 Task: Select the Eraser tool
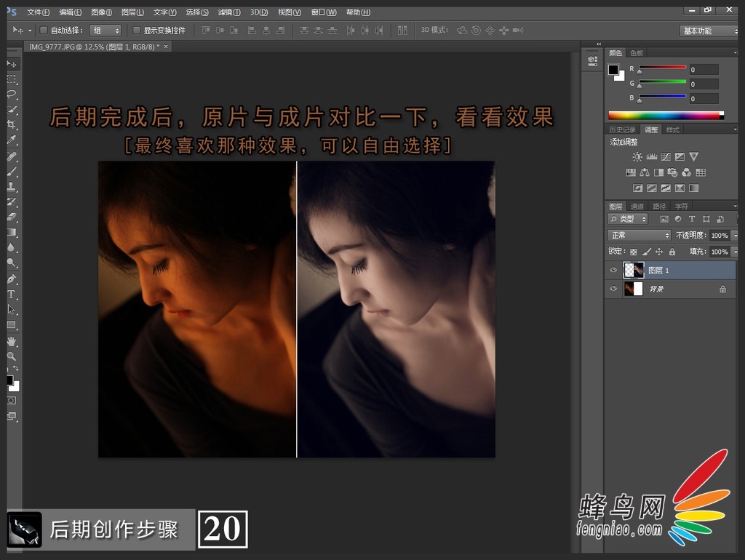click(x=12, y=217)
